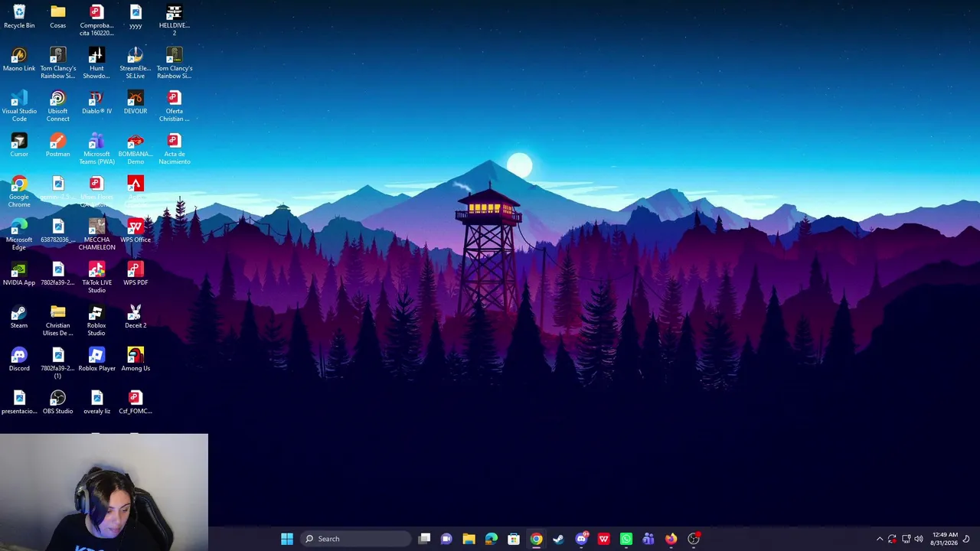
Task: Select the Acta de Nacimiento PDF
Action: [x=175, y=149]
